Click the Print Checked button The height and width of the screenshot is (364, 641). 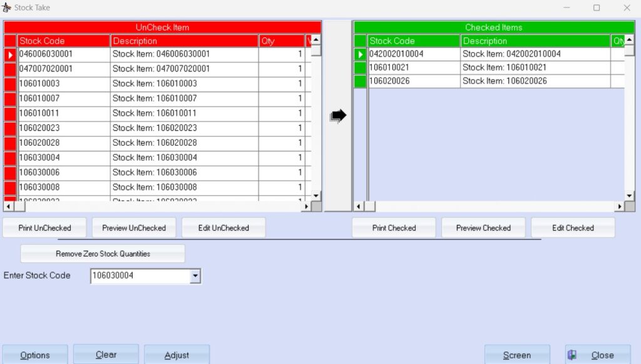tap(394, 227)
